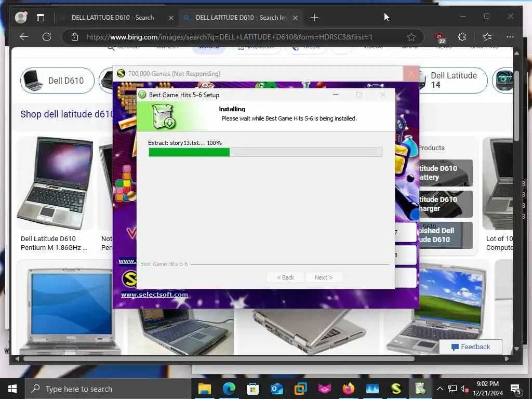Minimize the Best Game Hits Setup window
Screen dimensions: 532x399
tap(336, 95)
